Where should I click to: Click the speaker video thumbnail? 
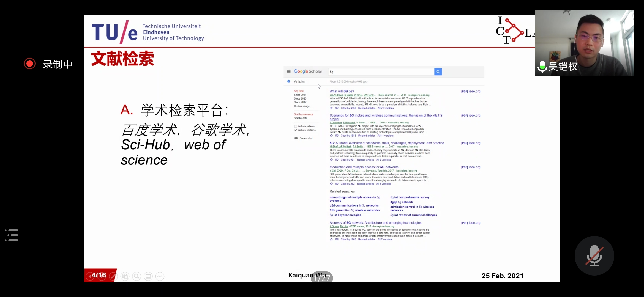(584, 43)
